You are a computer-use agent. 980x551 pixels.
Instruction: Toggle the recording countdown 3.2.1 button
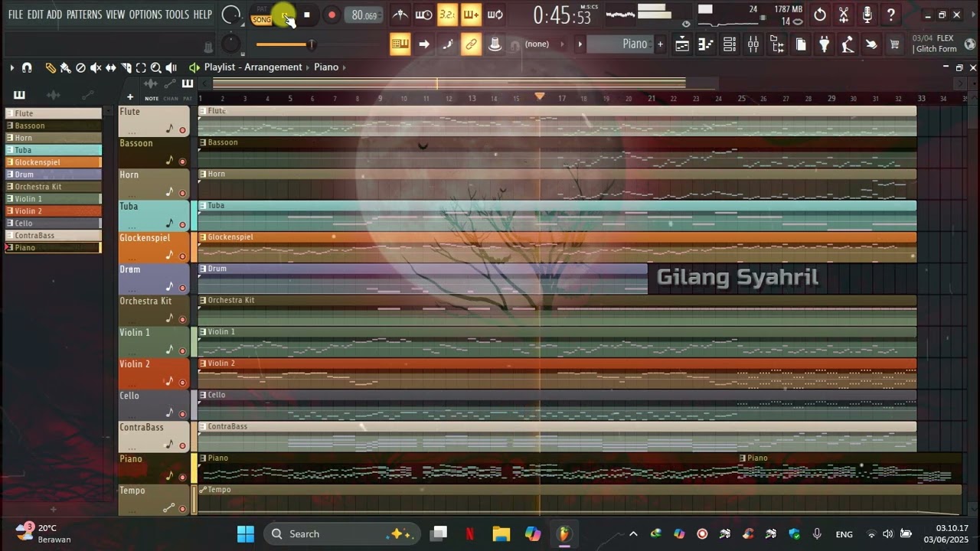pyautogui.click(x=447, y=15)
